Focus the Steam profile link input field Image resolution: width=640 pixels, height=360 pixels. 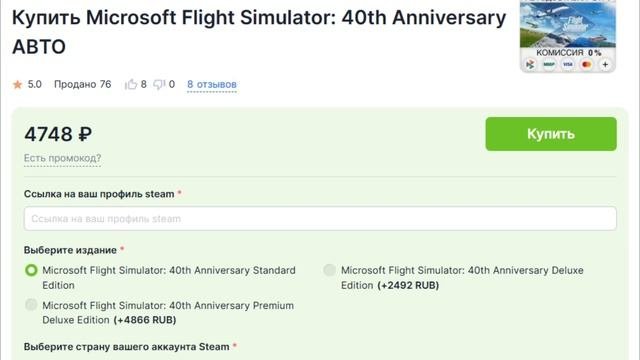click(x=320, y=218)
